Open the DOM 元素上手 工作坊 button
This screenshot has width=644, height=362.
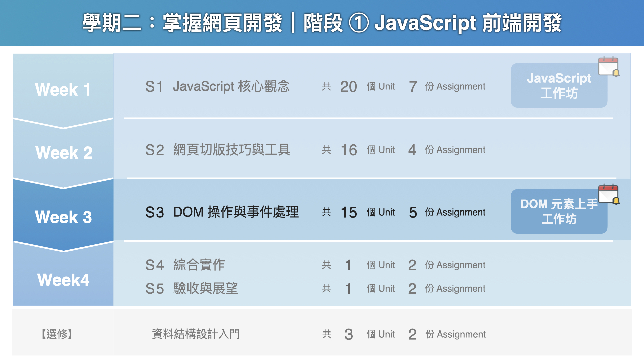click(558, 212)
